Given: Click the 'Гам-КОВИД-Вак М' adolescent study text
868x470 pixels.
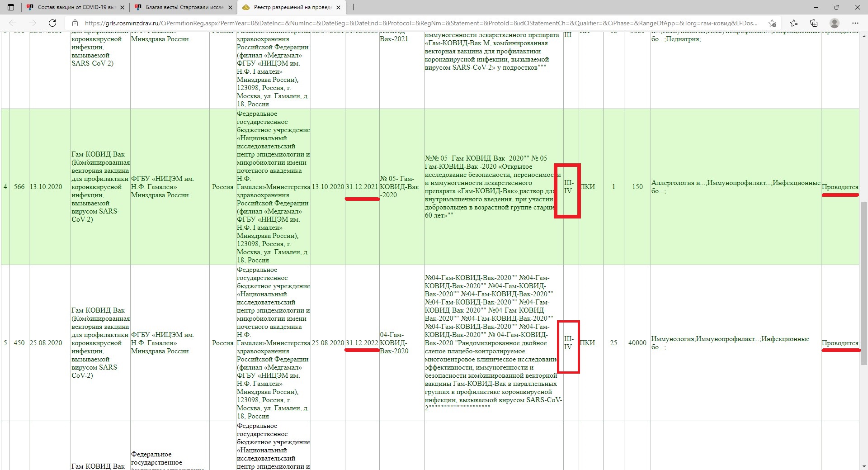Looking at the screenshot, I should (x=492, y=51).
